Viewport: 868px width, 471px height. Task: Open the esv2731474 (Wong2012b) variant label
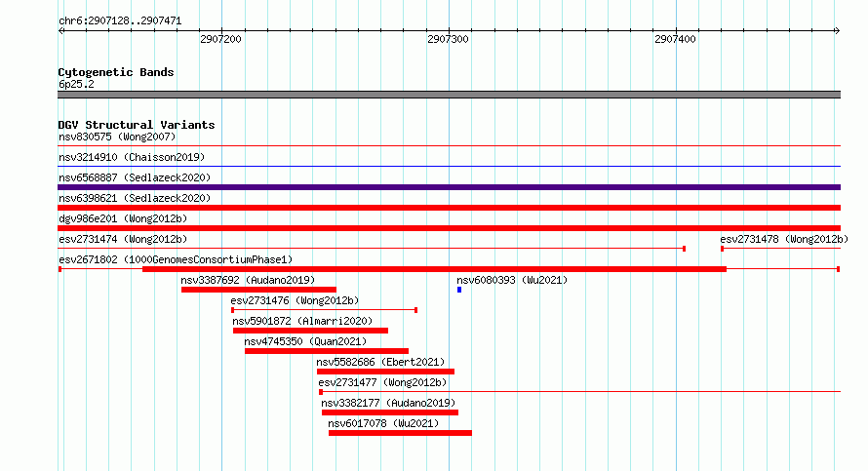coord(123,239)
